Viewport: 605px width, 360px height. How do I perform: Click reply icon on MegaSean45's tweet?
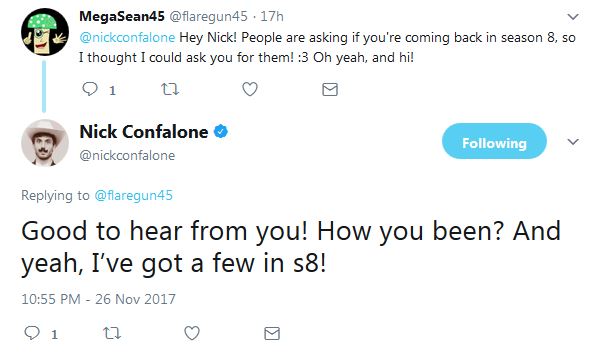[x=90, y=89]
